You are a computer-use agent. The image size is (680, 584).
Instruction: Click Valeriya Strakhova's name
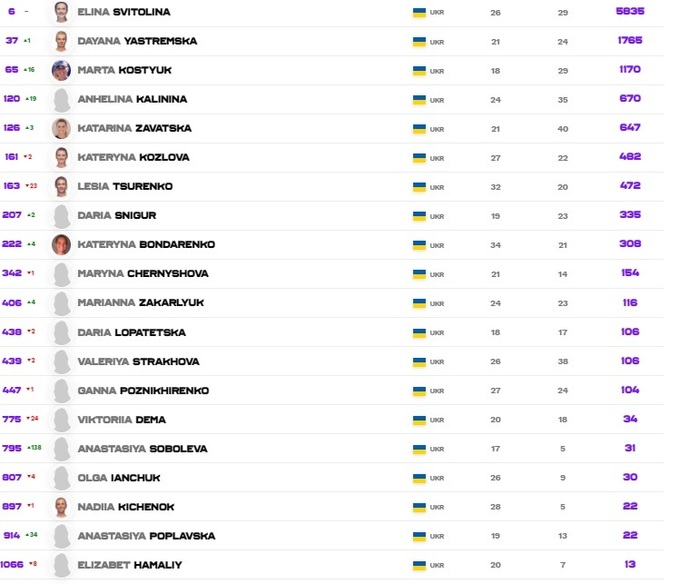138,361
